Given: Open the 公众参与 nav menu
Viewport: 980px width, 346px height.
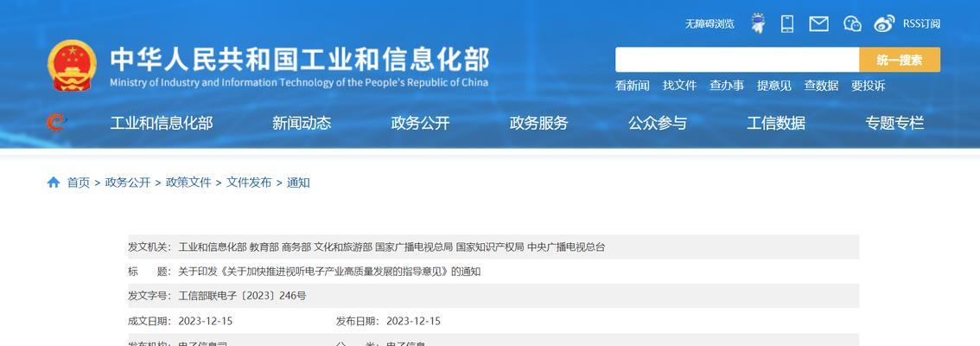Looking at the screenshot, I should tap(658, 123).
